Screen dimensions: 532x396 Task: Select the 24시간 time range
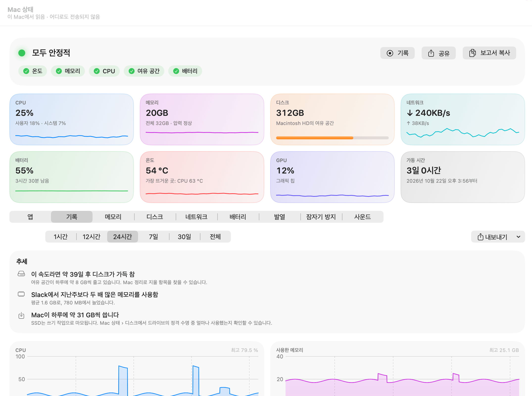coord(122,237)
